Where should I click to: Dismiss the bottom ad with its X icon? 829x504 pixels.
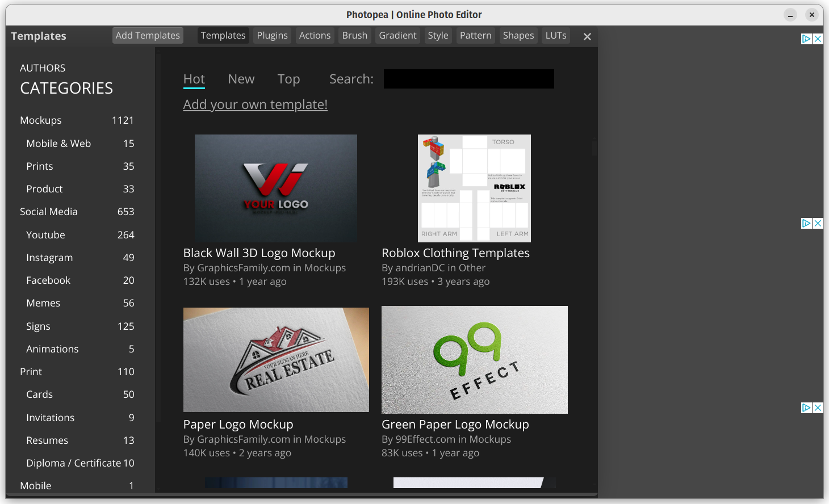pyautogui.click(x=818, y=408)
